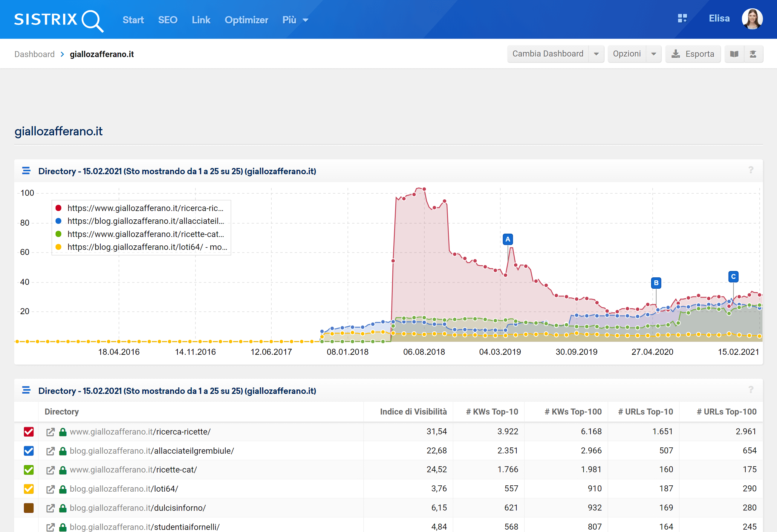Open the chart panel hamburger menu icon

tap(26, 171)
